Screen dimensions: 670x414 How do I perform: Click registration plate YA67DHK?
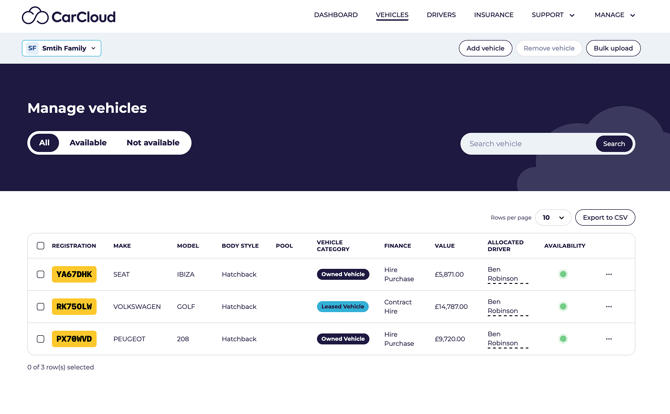tap(74, 274)
